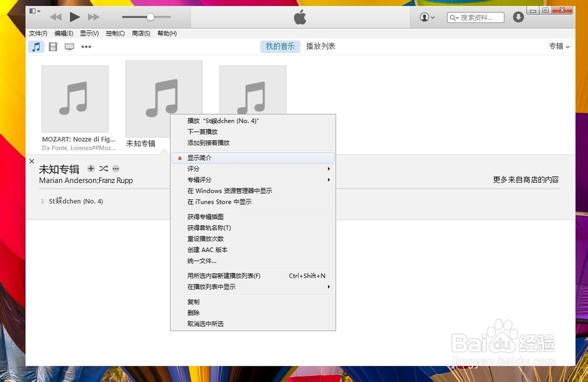Click the "..." more media types icon
Screen dimensions: 588x382
tap(86, 46)
